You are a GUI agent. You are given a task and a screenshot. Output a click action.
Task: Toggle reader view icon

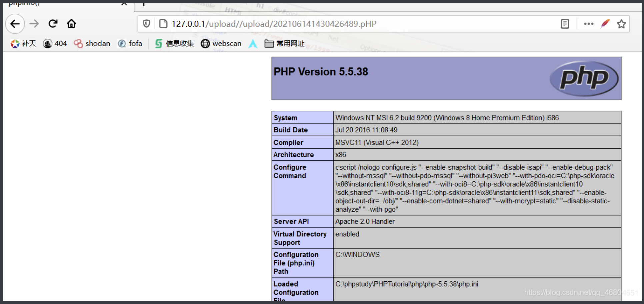(x=565, y=24)
